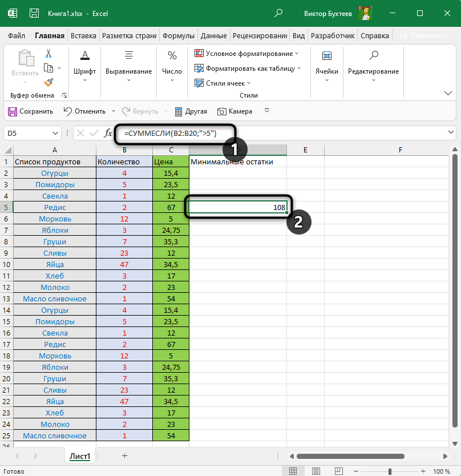461x476 pixels.
Task: Add a new sheet with plus icon
Action: [x=124, y=455]
